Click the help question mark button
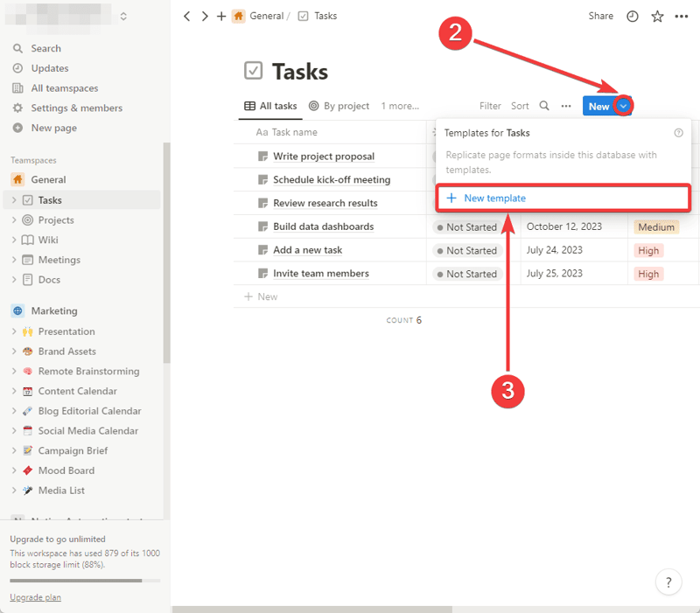Viewport: 700px width, 613px height. pos(668,582)
